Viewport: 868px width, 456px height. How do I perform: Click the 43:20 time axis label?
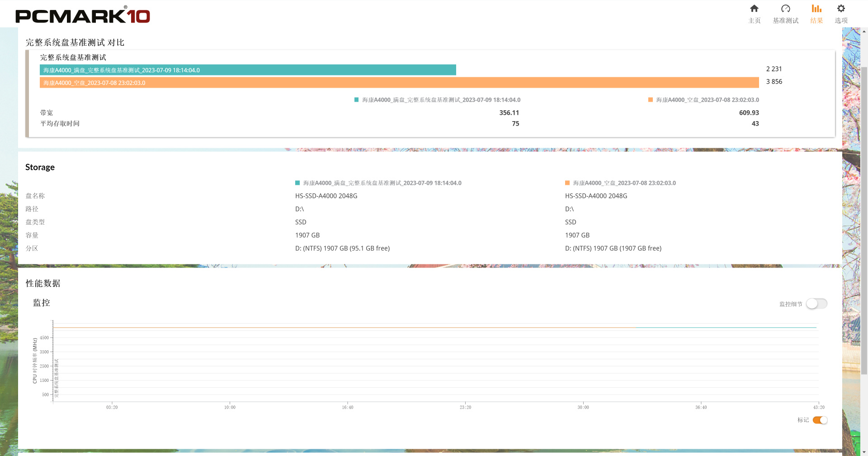pos(819,408)
